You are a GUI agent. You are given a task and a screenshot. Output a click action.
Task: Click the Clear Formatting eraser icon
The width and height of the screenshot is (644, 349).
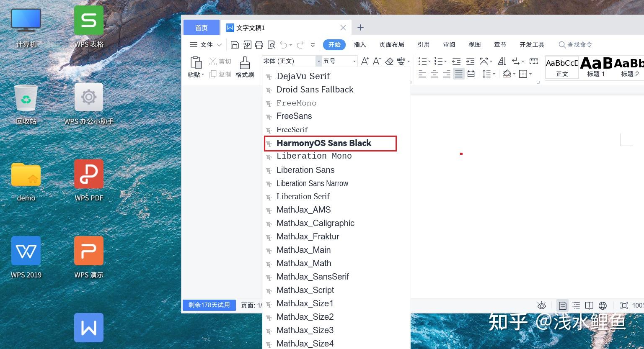click(389, 62)
